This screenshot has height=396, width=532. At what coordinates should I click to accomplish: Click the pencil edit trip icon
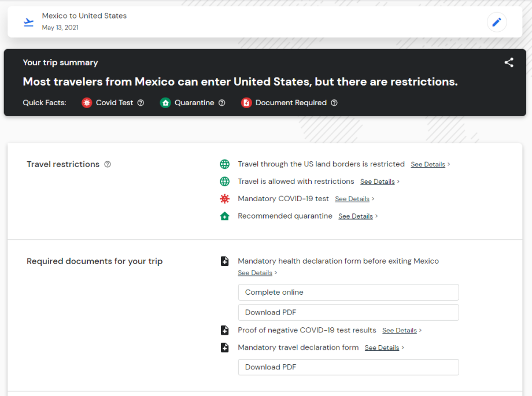[496, 22]
